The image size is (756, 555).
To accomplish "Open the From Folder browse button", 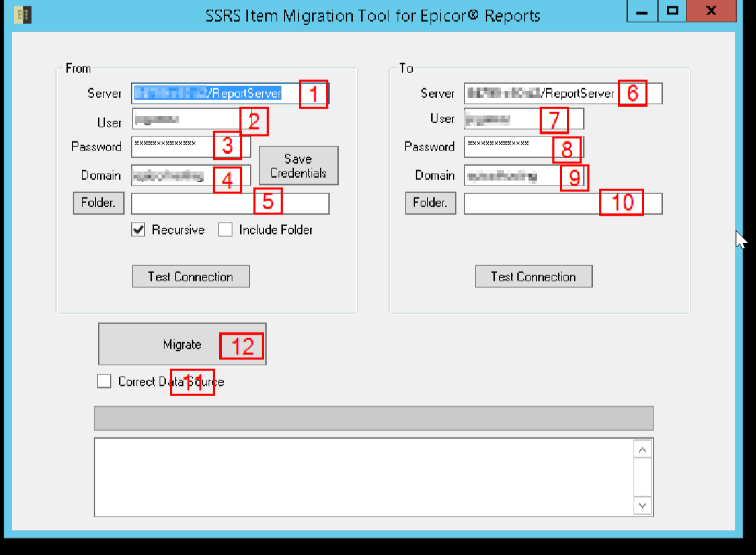I will (99, 203).
